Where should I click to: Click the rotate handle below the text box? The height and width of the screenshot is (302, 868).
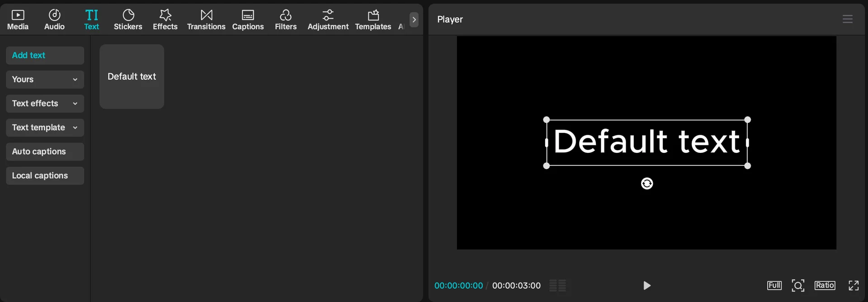click(647, 184)
